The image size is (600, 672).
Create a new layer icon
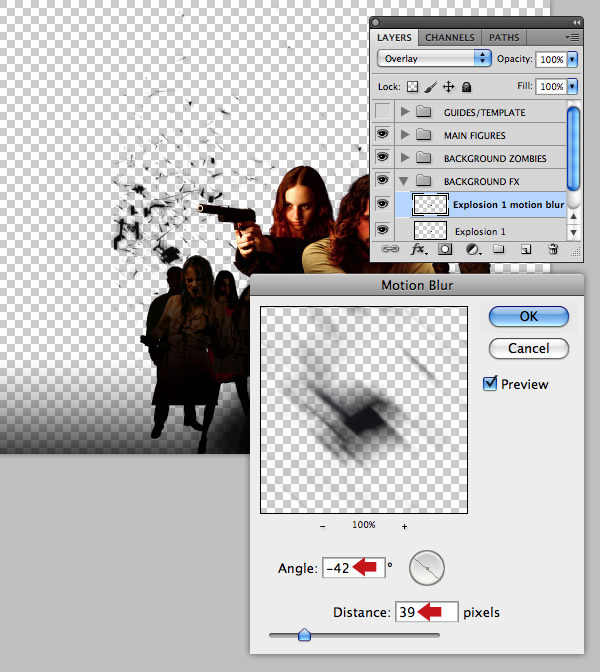(x=526, y=249)
